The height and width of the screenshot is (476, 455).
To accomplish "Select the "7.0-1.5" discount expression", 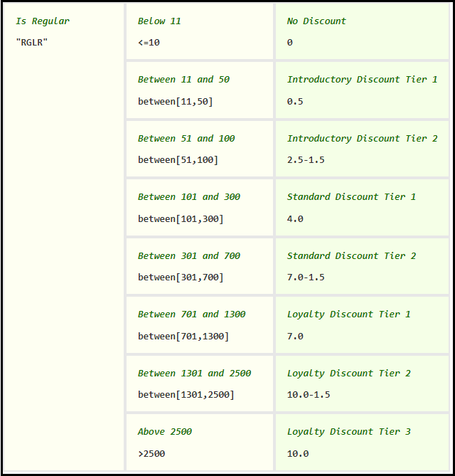I will 306,277.
